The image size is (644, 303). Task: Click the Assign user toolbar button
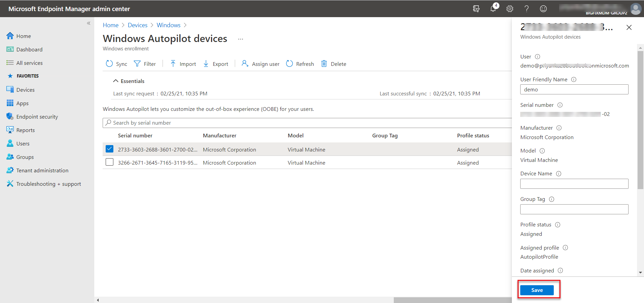tap(261, 64)
